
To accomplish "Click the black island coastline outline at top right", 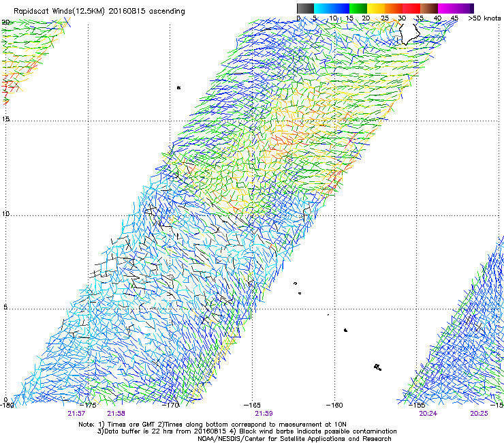I will pyautogui.click(x=409, y=34).
